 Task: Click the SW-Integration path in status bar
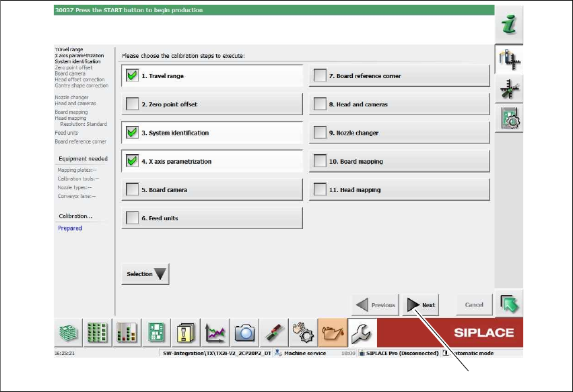tap(217, 353)
